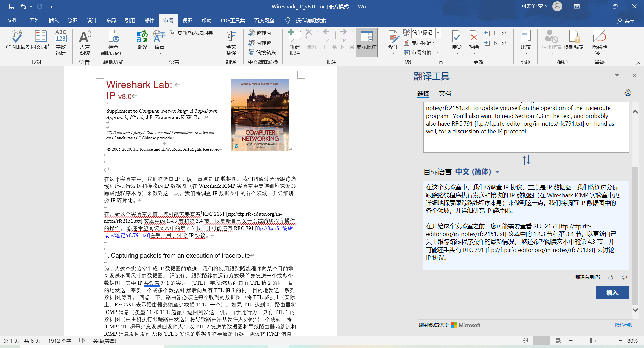
Task: Start Read Aloud (大声朗读)
Action: 85,43
